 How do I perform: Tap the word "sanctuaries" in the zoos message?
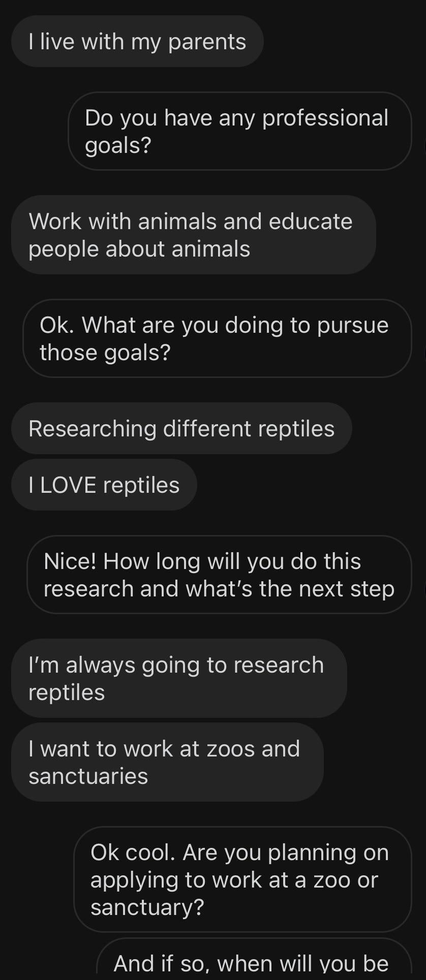[88, 776]
